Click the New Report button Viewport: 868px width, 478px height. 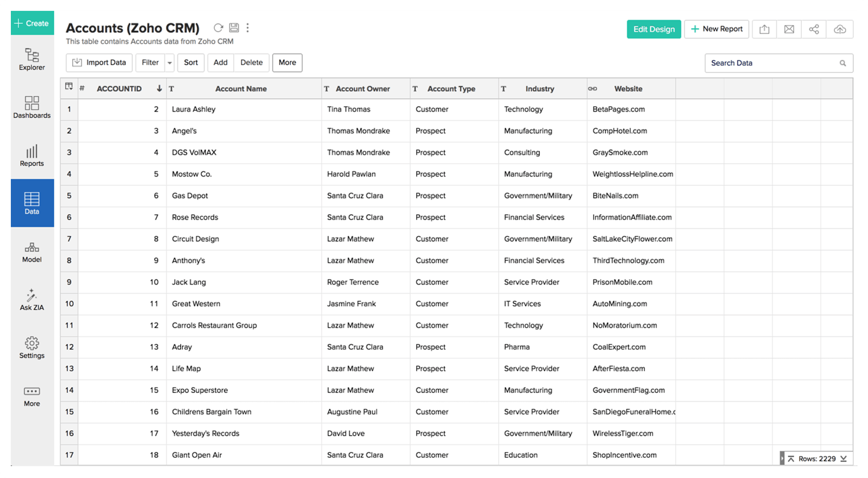(717, 29)
